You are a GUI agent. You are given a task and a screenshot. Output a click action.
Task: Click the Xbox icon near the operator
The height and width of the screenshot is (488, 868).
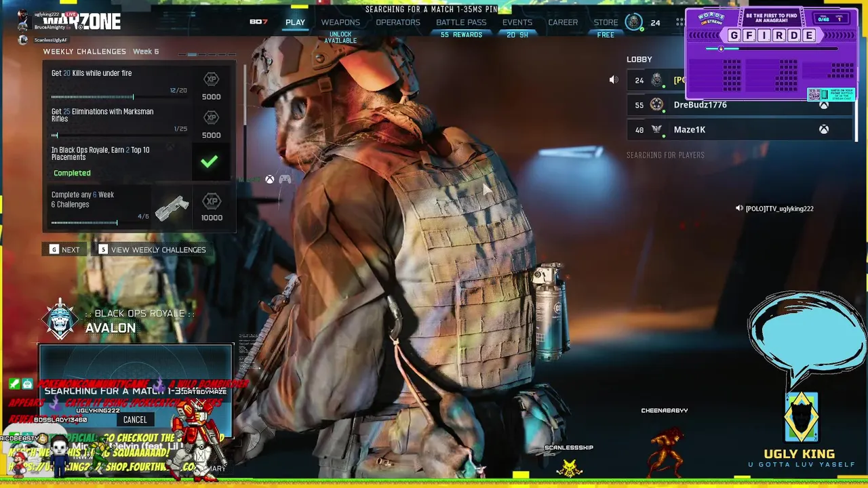click(270, 179)
